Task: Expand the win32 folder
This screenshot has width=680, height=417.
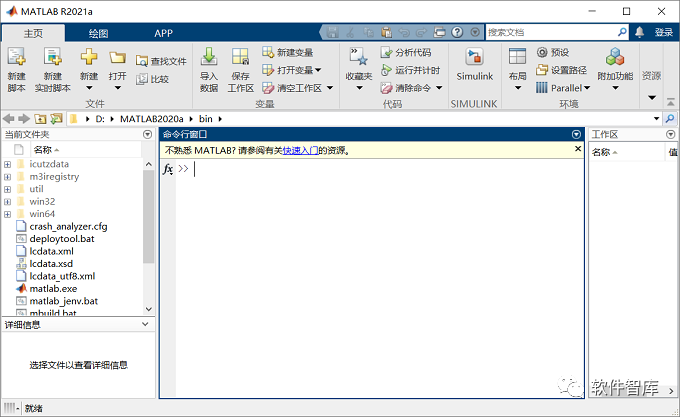Action: click(x=7, y=202)
